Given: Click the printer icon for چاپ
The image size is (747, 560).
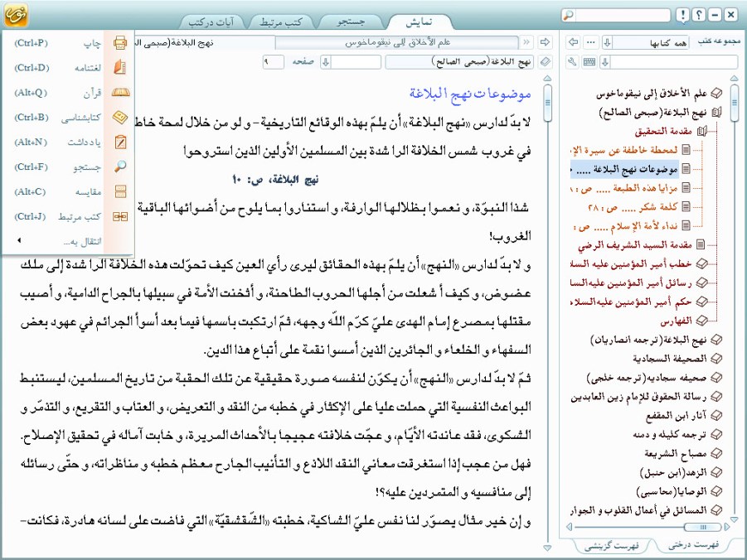Looking at the screenshot, I should click(120, 43).
